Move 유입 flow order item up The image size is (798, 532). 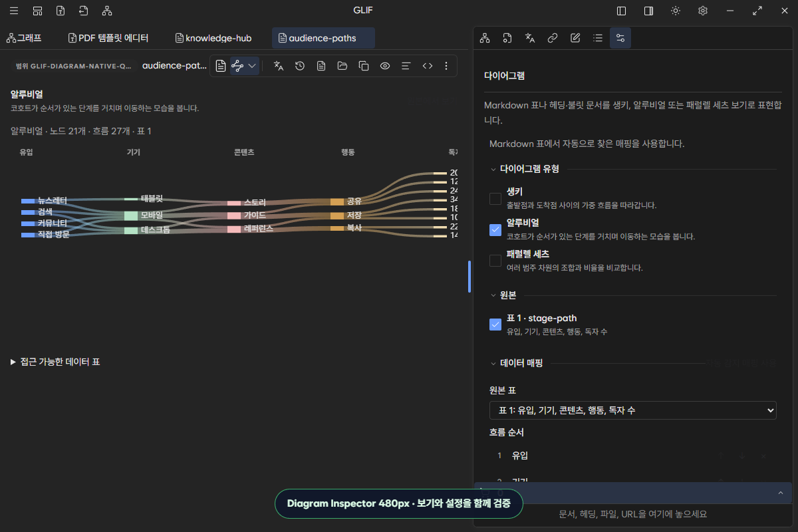tap(720, 456)
